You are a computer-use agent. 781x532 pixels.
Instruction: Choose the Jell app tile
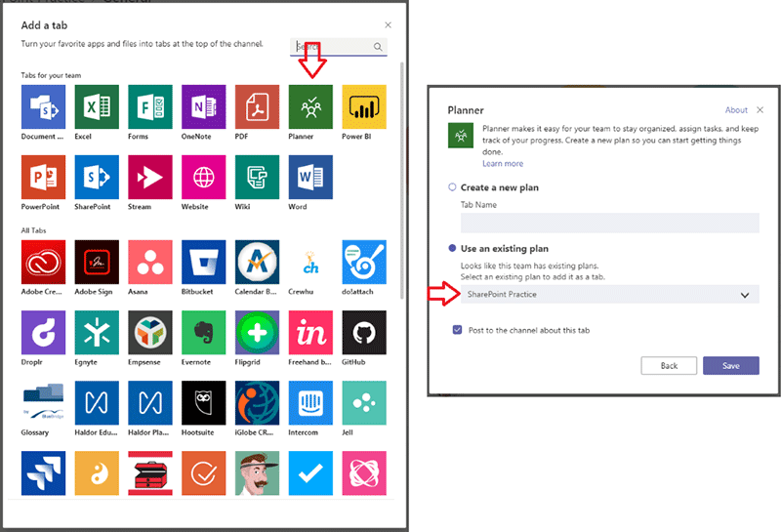tap(364, 402)
